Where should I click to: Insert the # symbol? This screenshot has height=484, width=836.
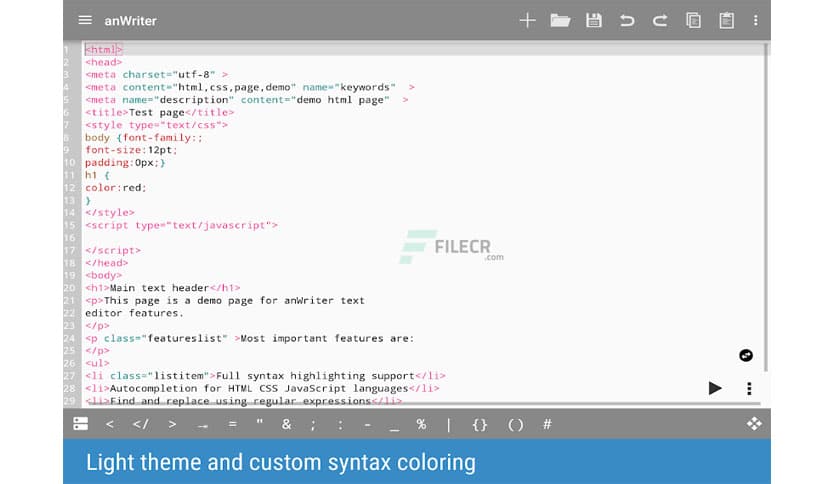click(547, 424)
